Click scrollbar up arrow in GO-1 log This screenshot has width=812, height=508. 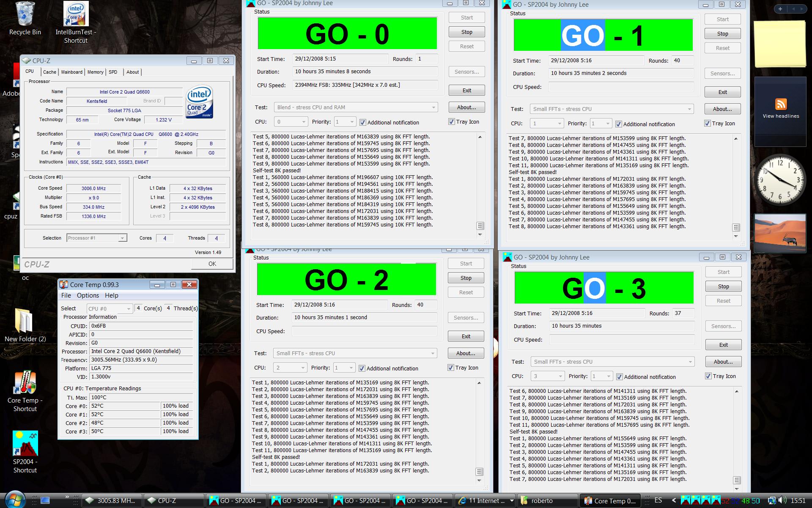pyautogui.click(x=736, y=139)
